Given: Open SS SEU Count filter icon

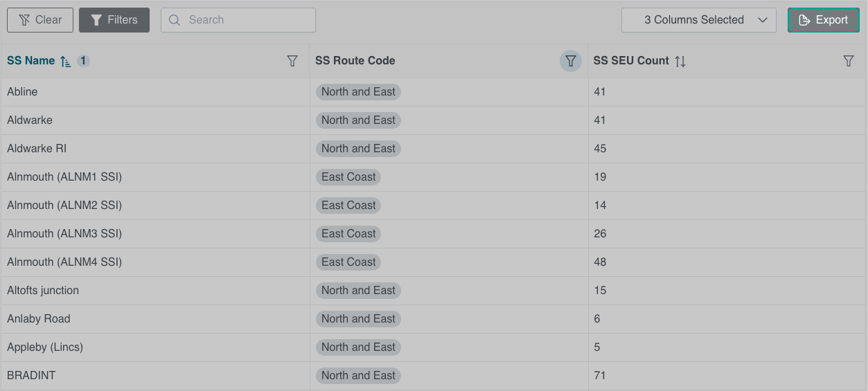Looking at the screenshot, I should 848,61.
